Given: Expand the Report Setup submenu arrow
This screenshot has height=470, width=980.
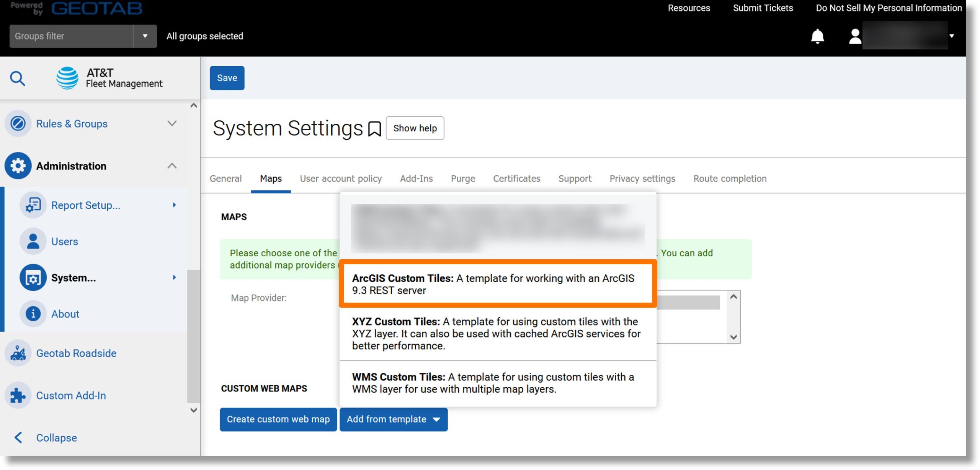Looking at the screenshot, I should coord(175,205).
